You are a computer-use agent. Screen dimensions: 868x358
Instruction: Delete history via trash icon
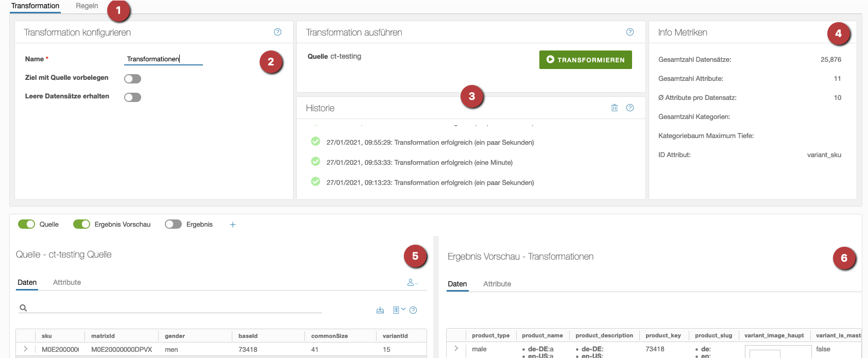click(614, 108)
